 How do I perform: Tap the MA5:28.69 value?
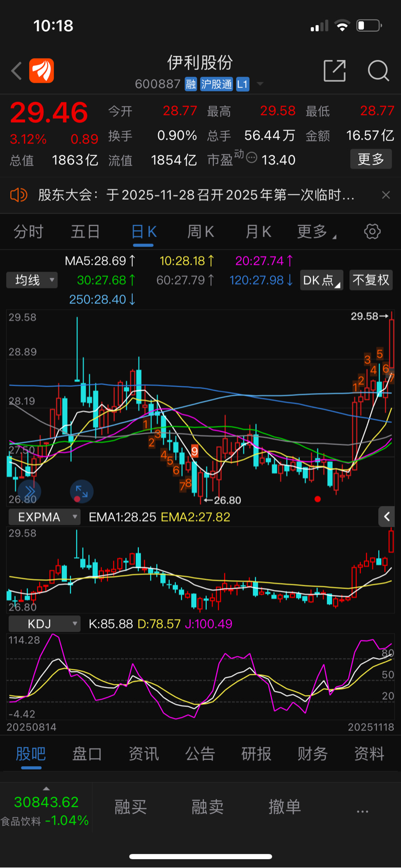(100, 260)
